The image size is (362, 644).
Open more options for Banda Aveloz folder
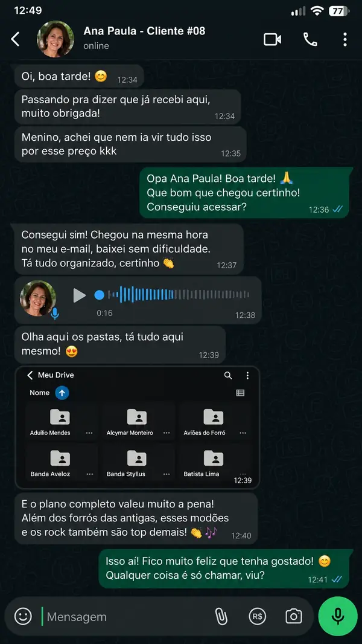click(x=90, y=474)
